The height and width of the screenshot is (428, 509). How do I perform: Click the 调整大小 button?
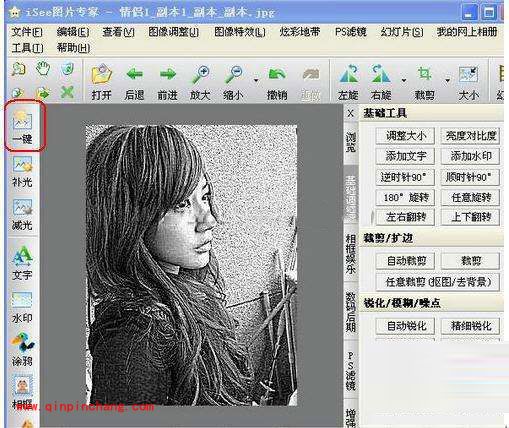tap(405, 136)
